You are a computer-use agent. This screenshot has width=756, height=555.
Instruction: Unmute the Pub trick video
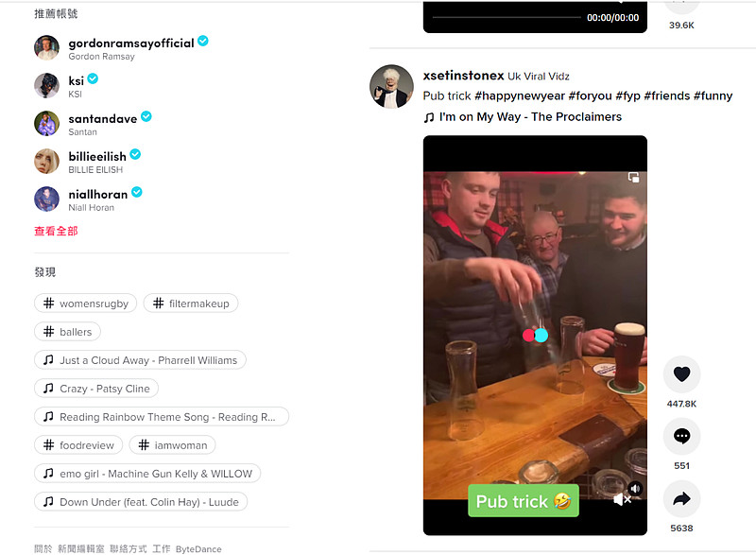click(x=622, y=499)
